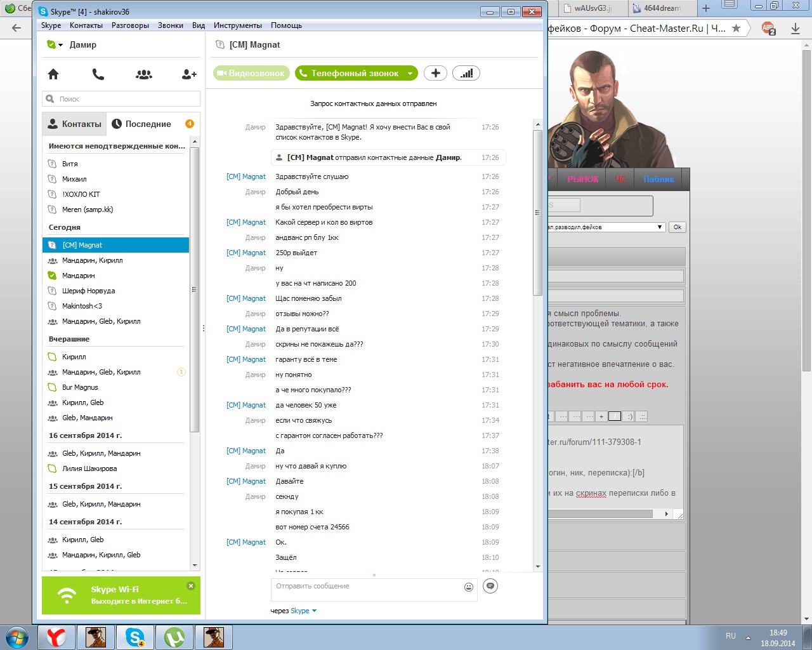Click the browser back arrow
This screenshot has width=812, height=650.
pyautogui.click(x=16, y=28)
